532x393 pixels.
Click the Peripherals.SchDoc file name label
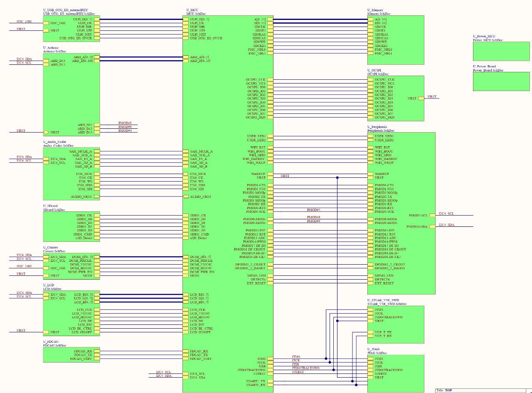381,130
